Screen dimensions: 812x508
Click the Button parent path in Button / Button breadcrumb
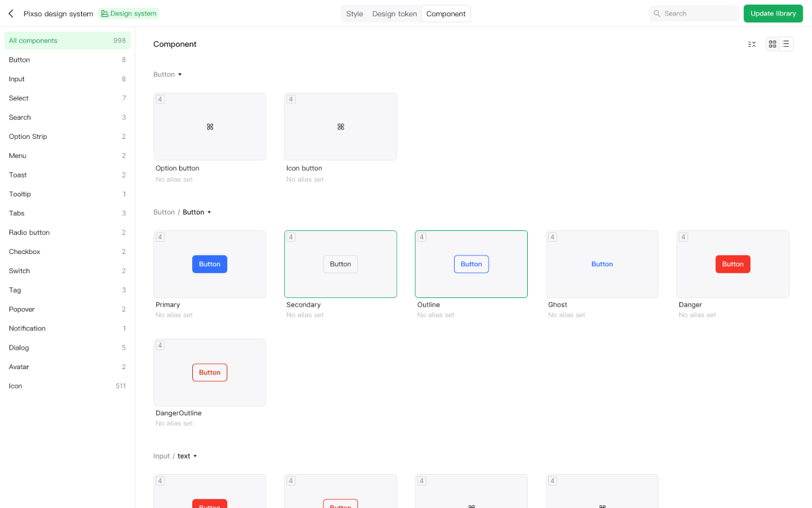(x=164, y=212)
